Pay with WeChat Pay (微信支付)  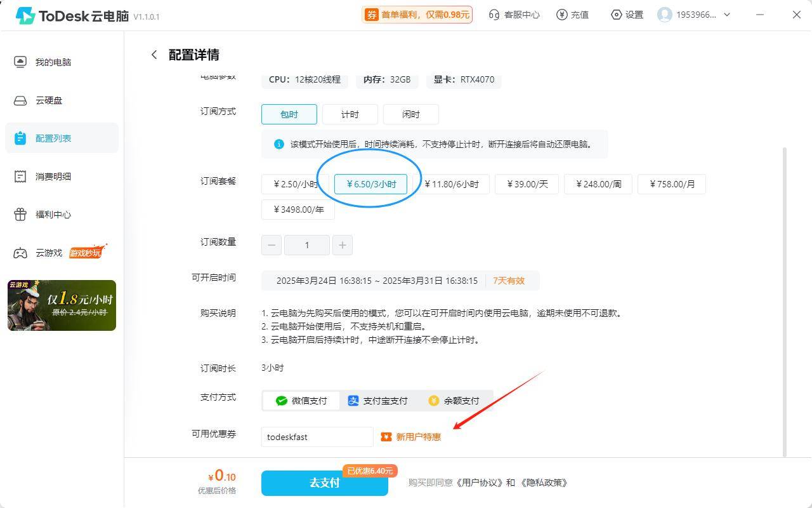(301, 401)
